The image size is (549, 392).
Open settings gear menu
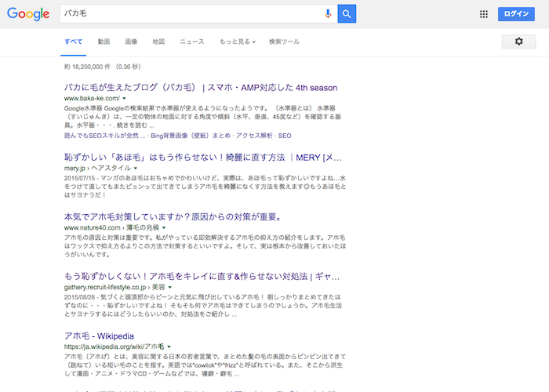(x=518, y=42)
